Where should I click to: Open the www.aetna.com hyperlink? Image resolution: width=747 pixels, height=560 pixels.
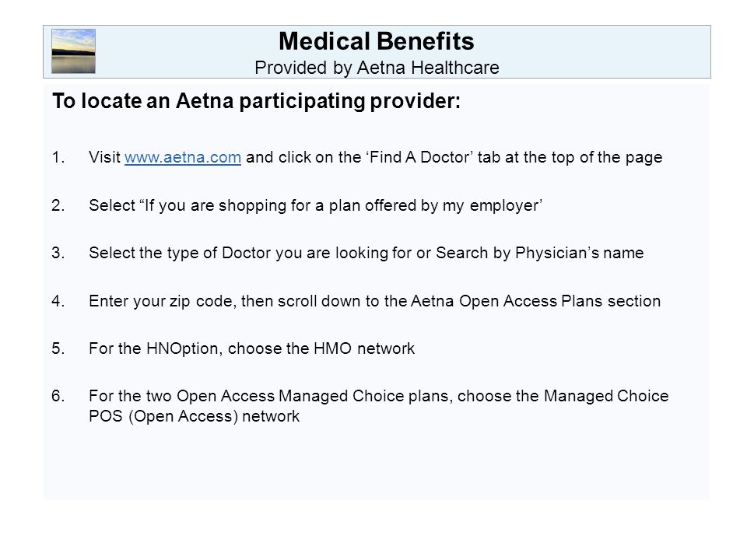[x=182, y=157]
